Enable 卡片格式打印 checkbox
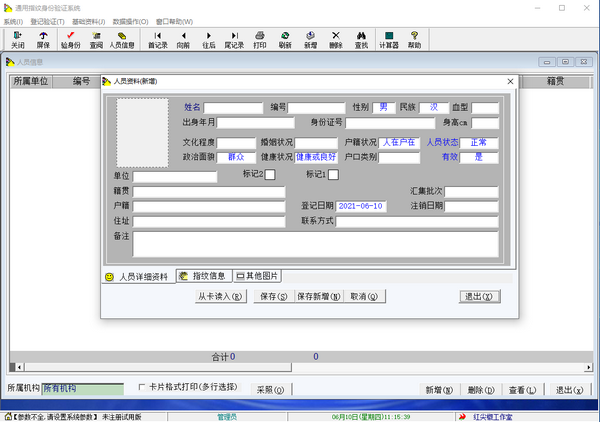 point(142,389)
